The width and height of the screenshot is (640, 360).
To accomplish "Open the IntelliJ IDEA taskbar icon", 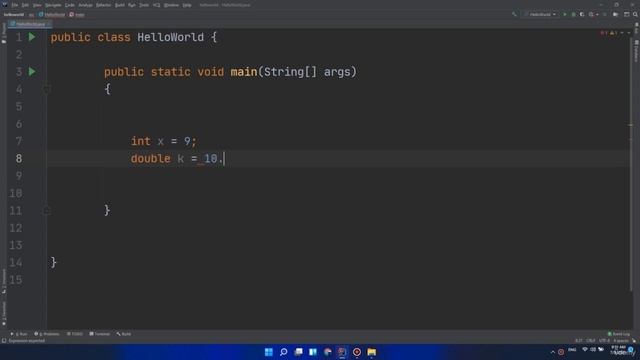I will pos(342,352).
